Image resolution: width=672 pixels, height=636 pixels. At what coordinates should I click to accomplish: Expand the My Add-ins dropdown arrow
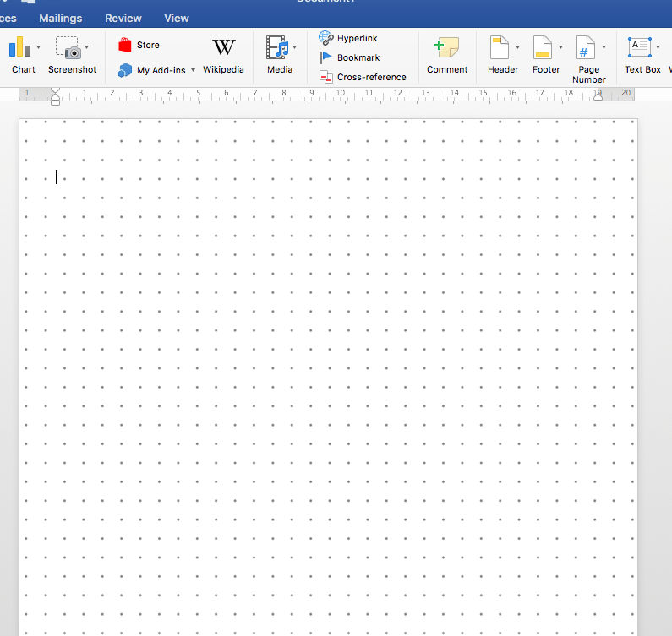point(193,70)
